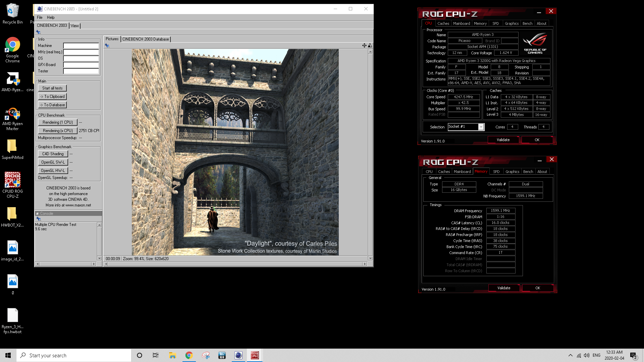
Task: Open Ryzen_3_H fps.hwbot file on desktop
Action: (x=12, y=321)
